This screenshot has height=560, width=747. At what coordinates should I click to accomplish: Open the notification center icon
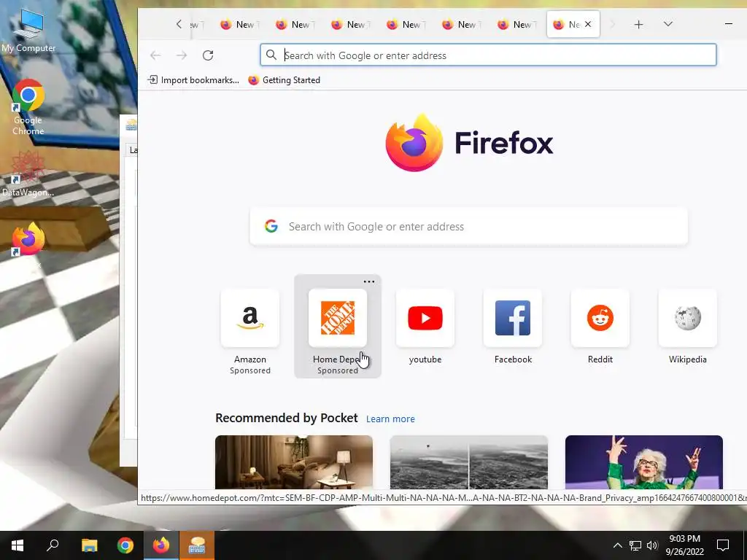tap(723, 545)
